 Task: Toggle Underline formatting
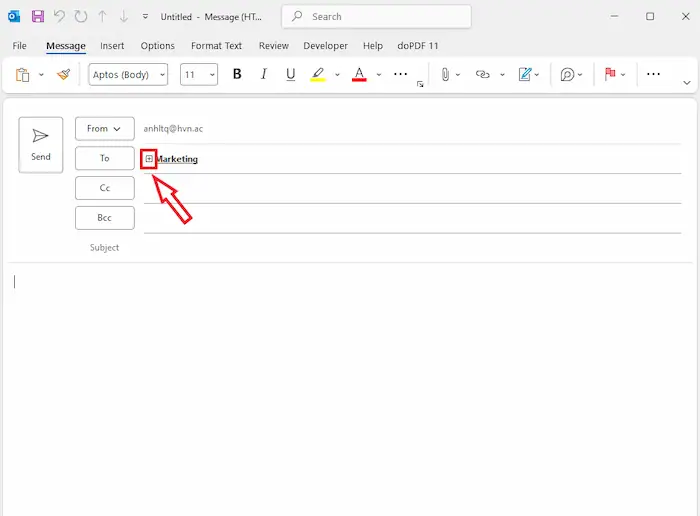(x=291, y=74)
